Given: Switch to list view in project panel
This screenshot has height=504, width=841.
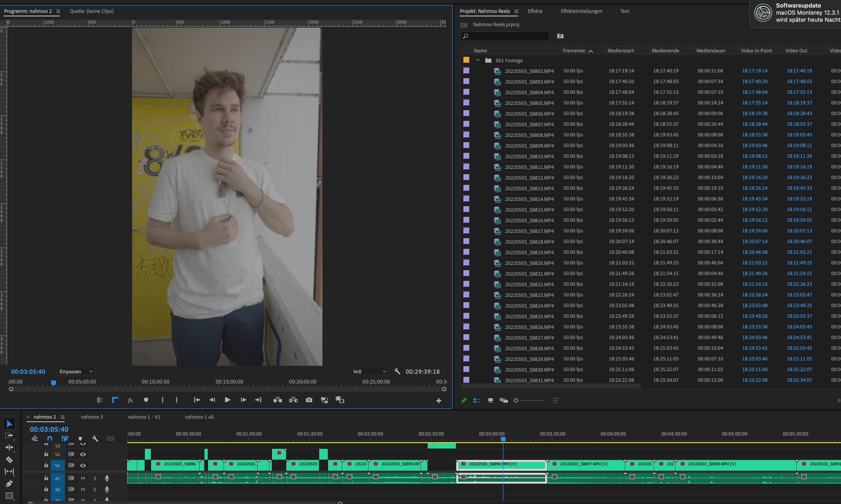Looking at the screenshot, I should click(477, 400).
